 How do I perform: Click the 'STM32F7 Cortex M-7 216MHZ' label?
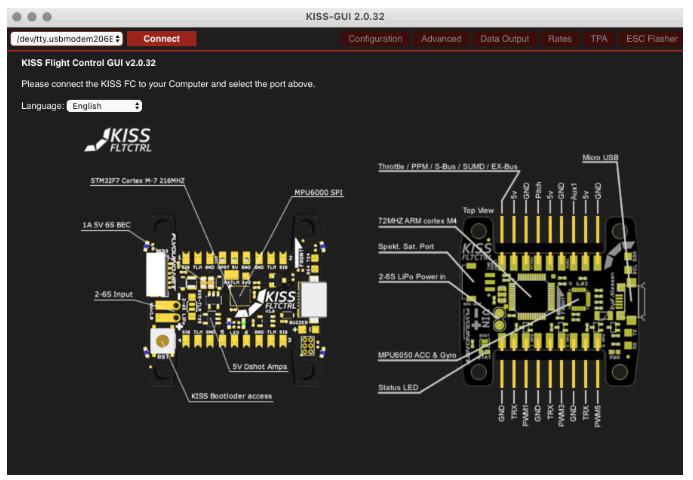pos(137,181)
